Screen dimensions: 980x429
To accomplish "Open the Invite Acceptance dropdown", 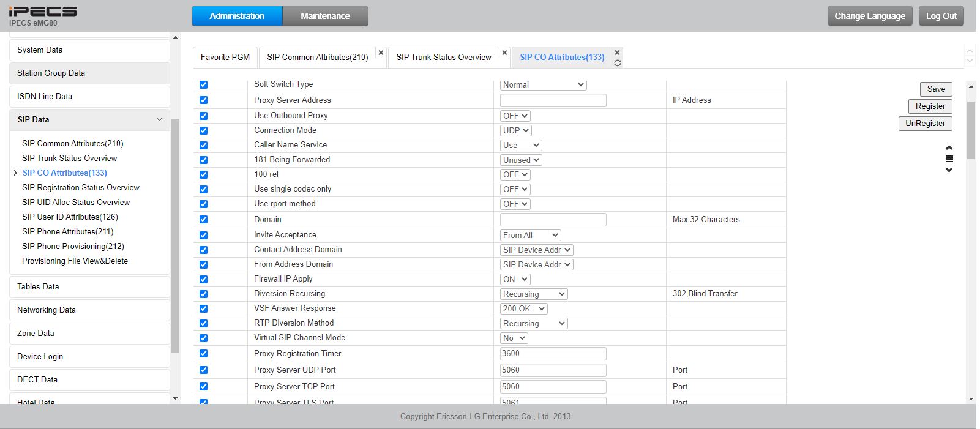I will [531, 235].
